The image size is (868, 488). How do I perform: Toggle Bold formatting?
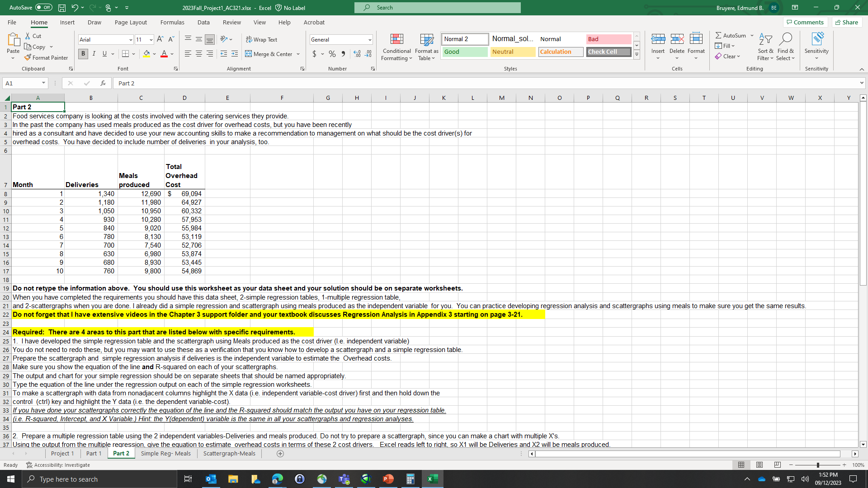(83, 54)
